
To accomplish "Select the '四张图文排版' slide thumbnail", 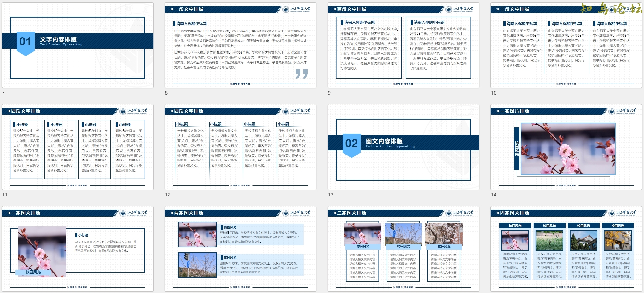I will (566, 249).
